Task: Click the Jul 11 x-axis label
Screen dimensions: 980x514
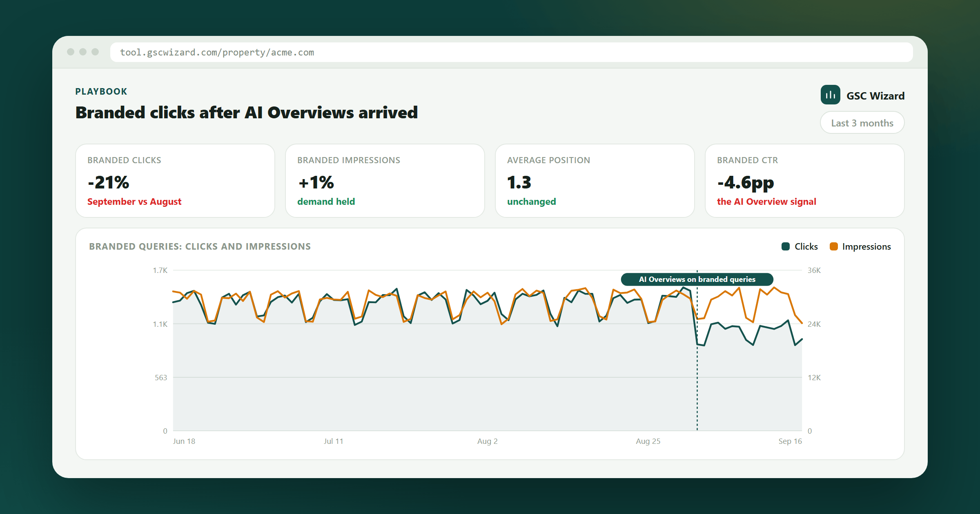Action: tap(334, 441)
